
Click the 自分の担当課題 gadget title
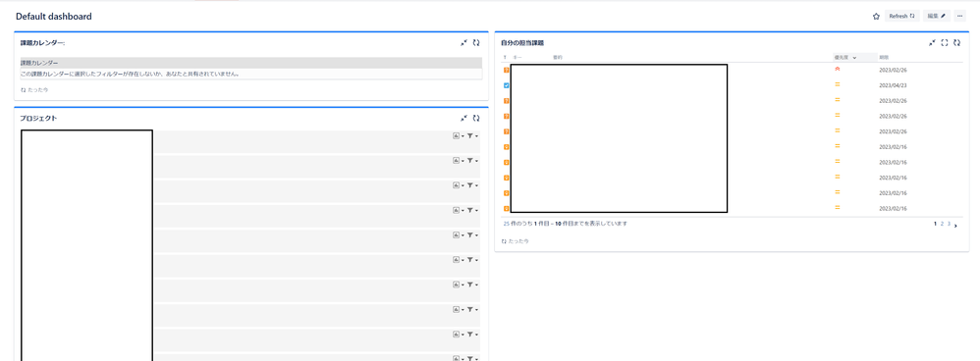(522, 43)
